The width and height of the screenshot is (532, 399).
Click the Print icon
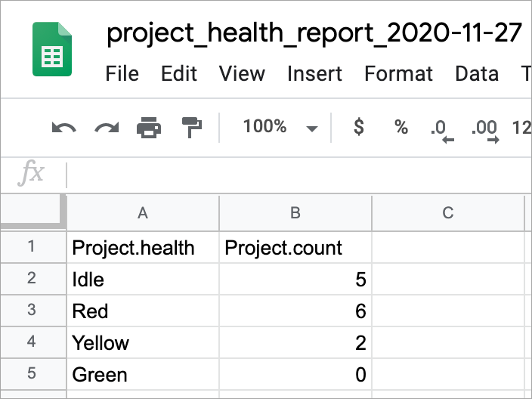(149, 128)
